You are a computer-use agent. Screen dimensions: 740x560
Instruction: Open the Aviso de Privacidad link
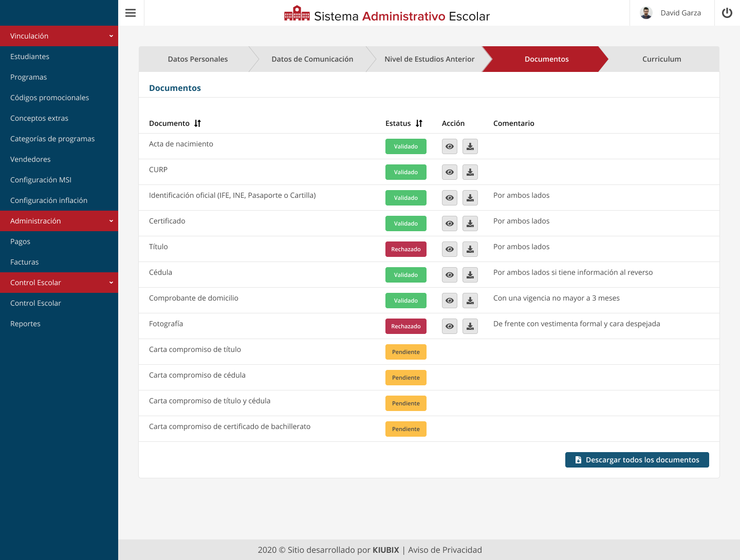click(x=445, y=550)
